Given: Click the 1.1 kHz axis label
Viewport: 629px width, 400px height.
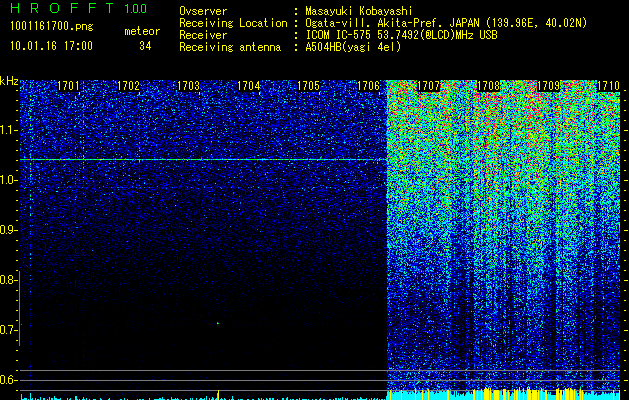Looking at the screenshot, I should [8, 130].
